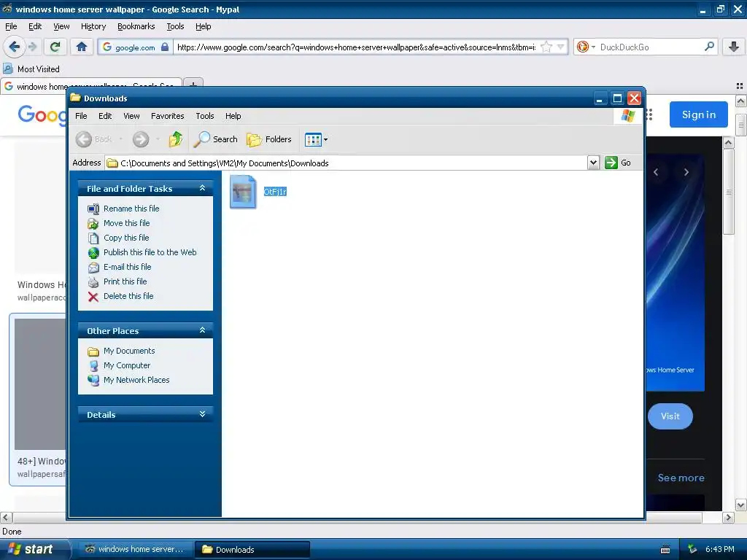Open a new browser tab

point(193,84)
